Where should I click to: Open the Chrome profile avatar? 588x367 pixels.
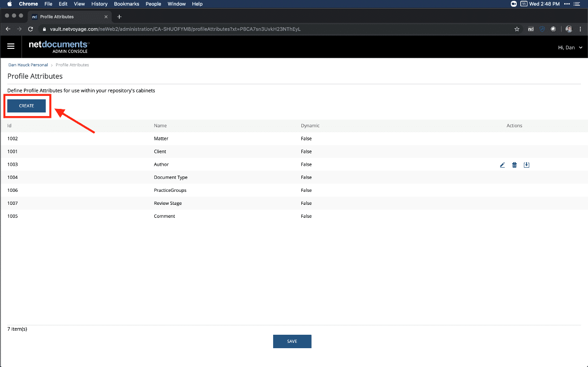click(x=569, y=29)
